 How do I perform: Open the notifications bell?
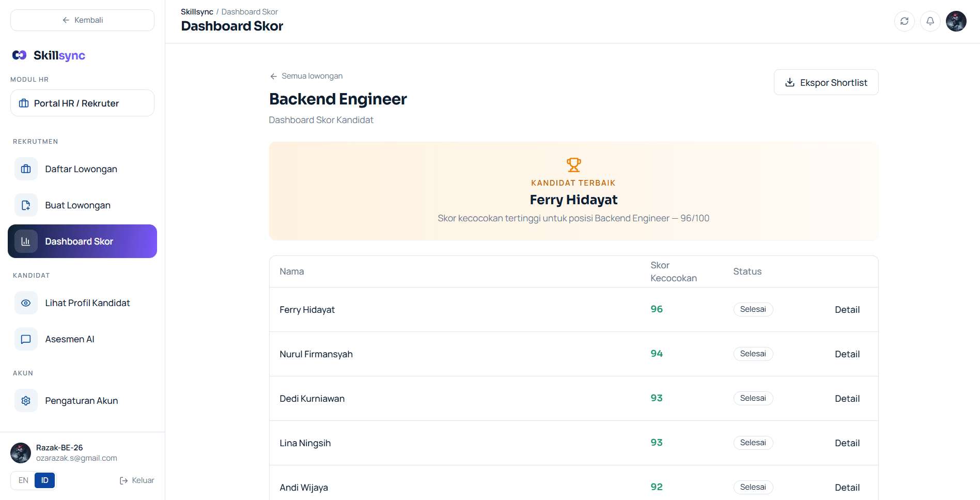930,21
